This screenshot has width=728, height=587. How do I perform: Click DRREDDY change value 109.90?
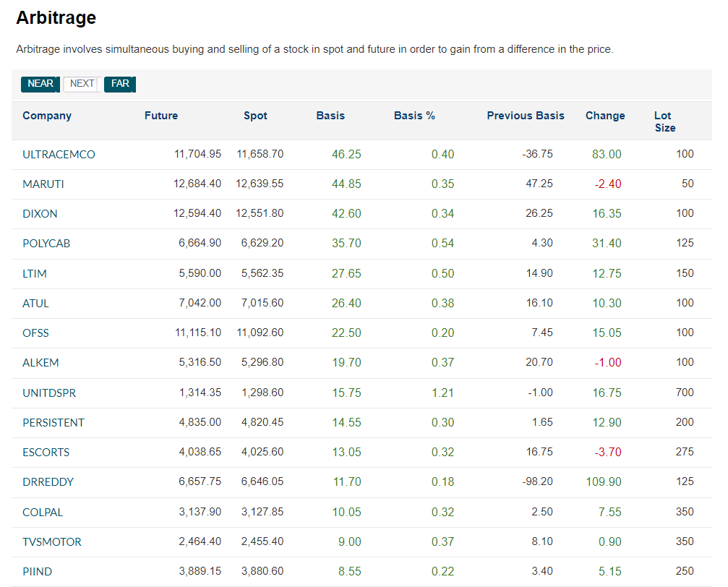pyautogui.click(x=604, y=482)
